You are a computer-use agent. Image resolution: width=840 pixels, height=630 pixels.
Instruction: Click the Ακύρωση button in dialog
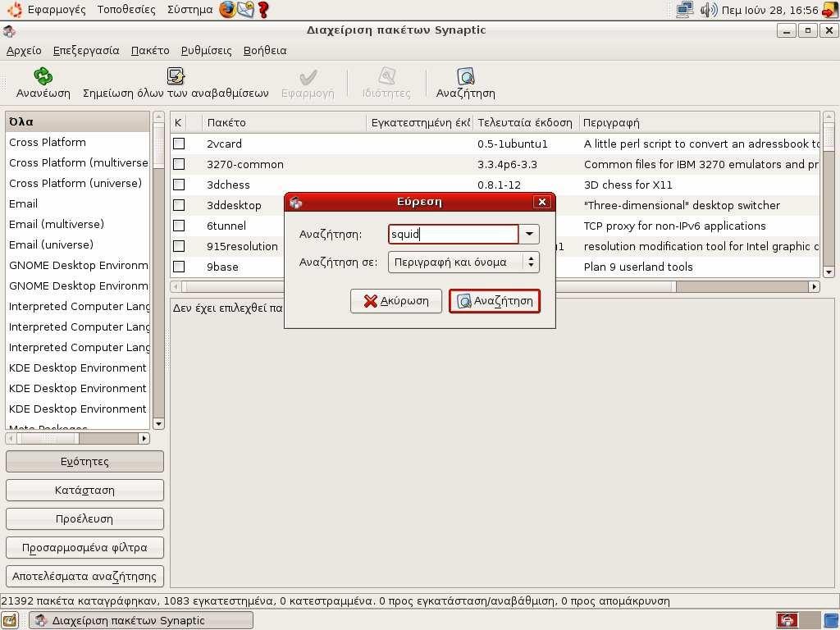click(x=396, y=301)
